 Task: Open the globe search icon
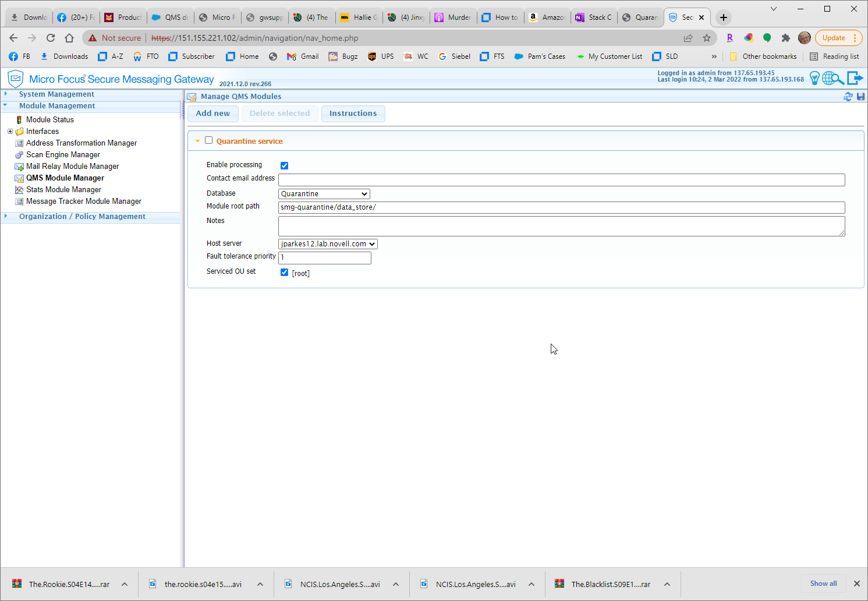pos(832,77)
